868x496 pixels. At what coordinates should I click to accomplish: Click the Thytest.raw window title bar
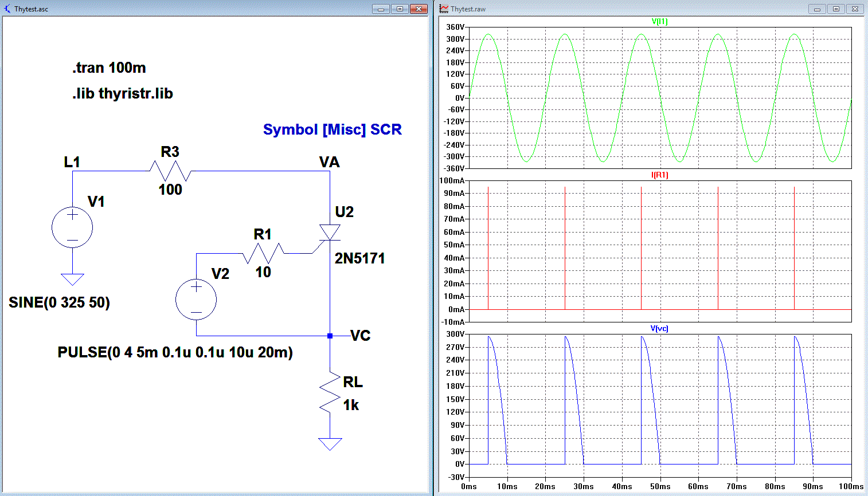651,9
